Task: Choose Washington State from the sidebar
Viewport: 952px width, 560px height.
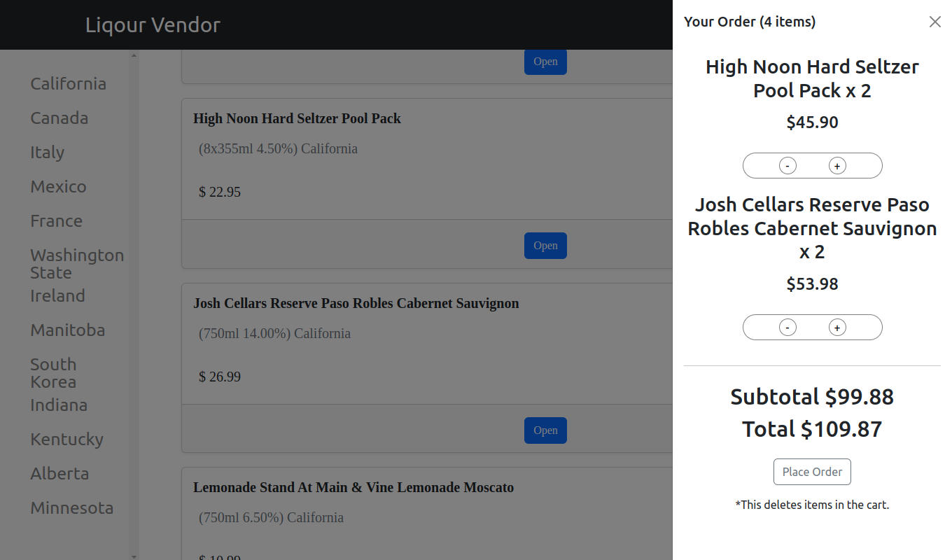Action: [x=77, y=263]
